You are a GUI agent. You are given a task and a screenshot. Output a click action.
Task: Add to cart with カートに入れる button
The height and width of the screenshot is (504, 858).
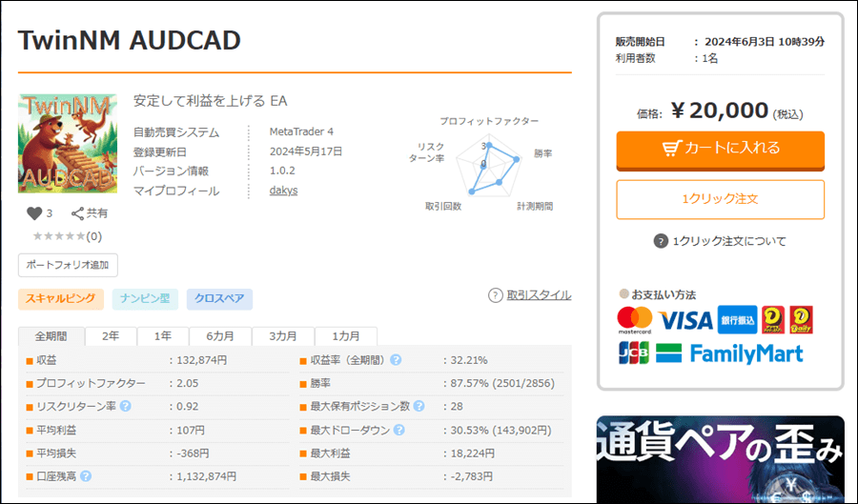tap(720, 149)
